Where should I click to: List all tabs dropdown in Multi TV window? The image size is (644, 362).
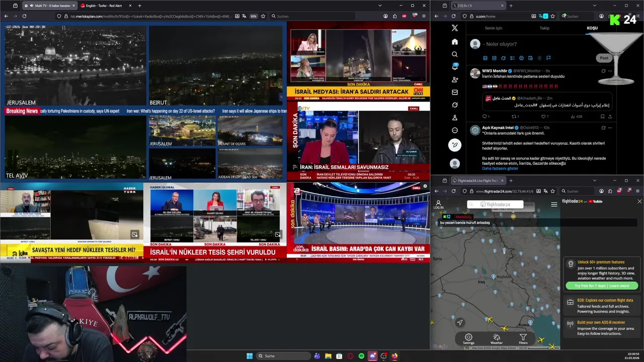pos(380,6)
